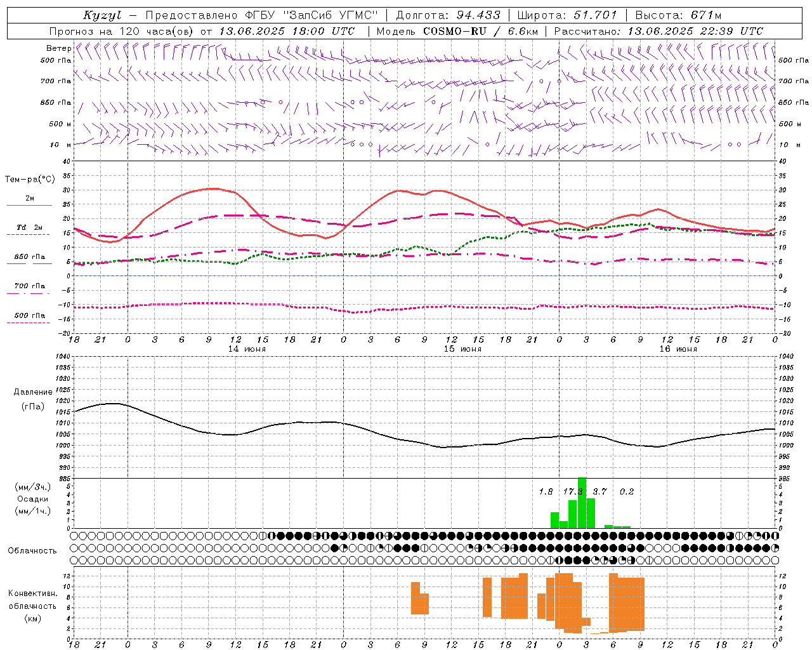Click the dashed line swatch under "Td 2м"

29,235
